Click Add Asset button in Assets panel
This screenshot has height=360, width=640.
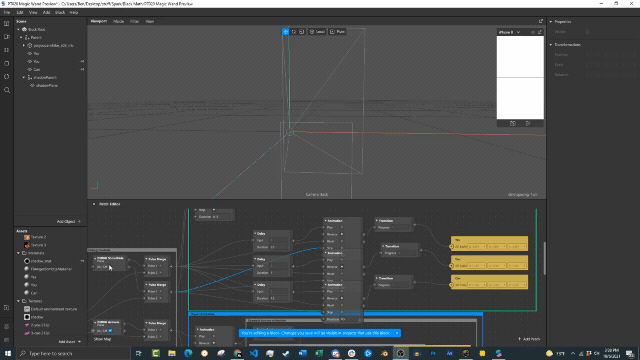coord(69,342)
